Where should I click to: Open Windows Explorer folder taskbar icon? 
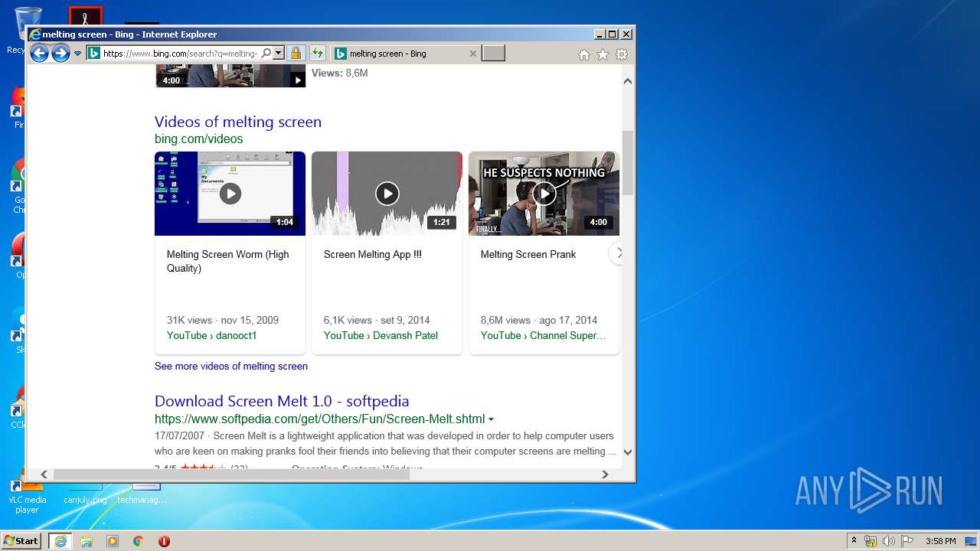[87, 541]
